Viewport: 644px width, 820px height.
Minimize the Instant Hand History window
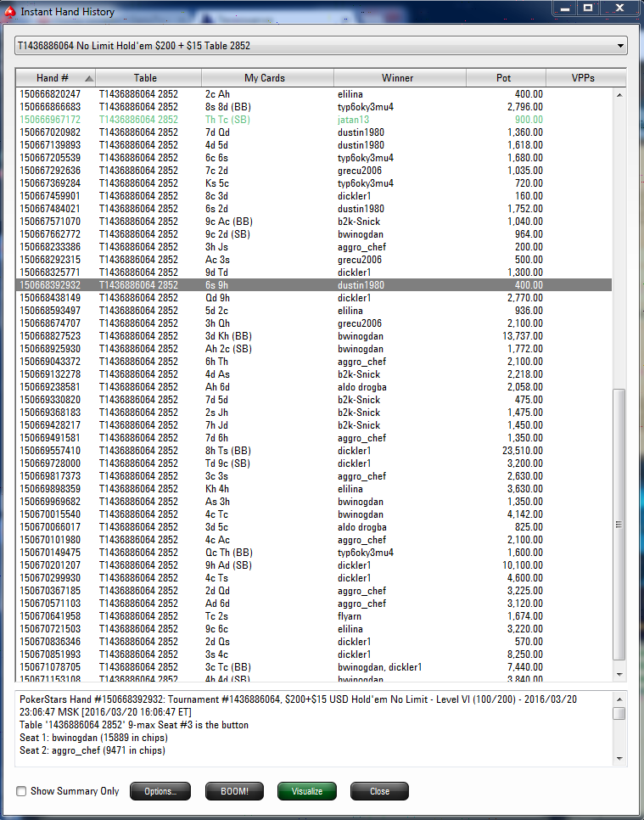tap(565, 8)
